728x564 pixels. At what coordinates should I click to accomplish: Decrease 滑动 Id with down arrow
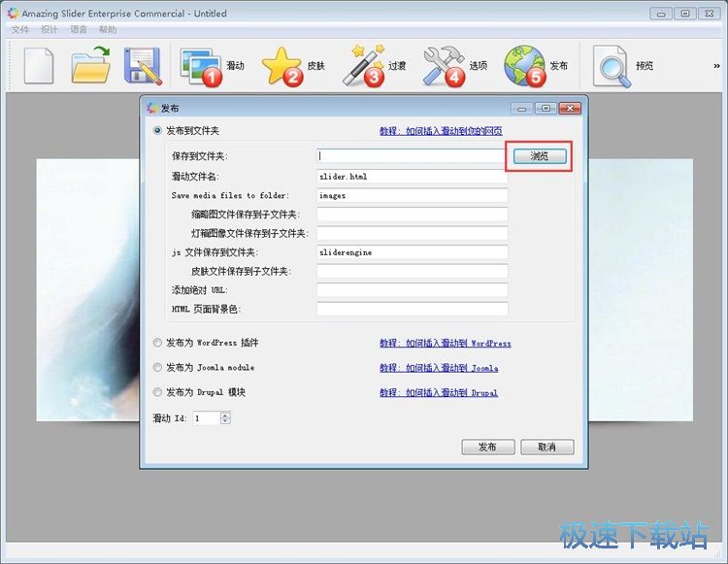225,421
